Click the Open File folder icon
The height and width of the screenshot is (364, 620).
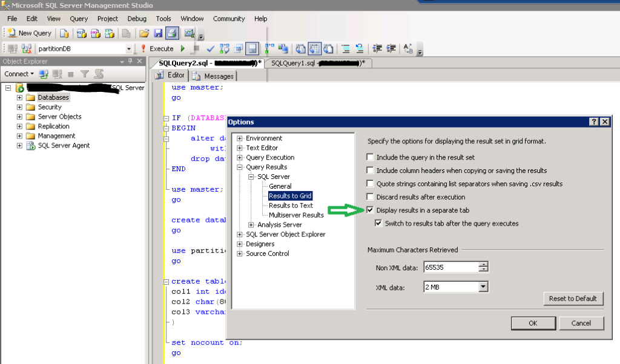(144, 33)
